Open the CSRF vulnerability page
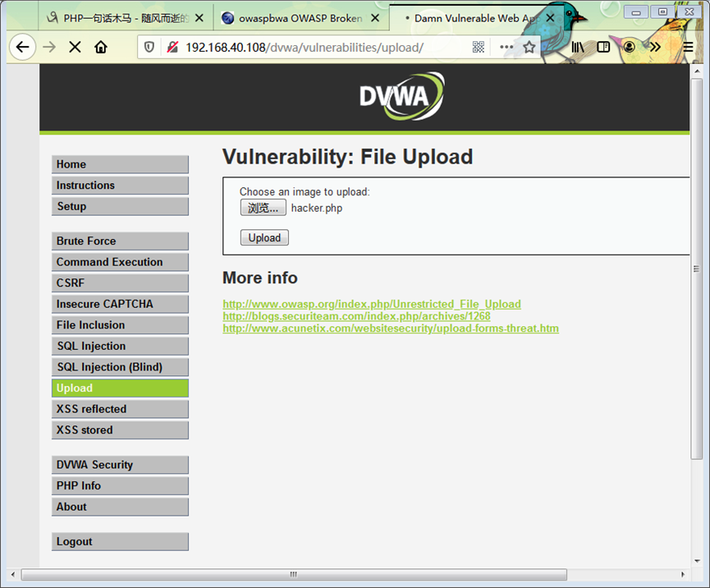Screen dimensions: 710x588 [x=120, y=283]
